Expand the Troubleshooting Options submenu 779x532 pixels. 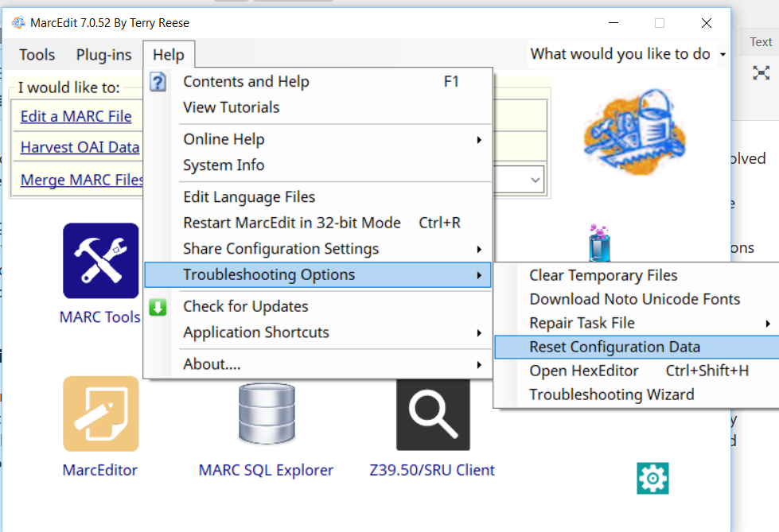pyautogui.click(x=318, y=274)
